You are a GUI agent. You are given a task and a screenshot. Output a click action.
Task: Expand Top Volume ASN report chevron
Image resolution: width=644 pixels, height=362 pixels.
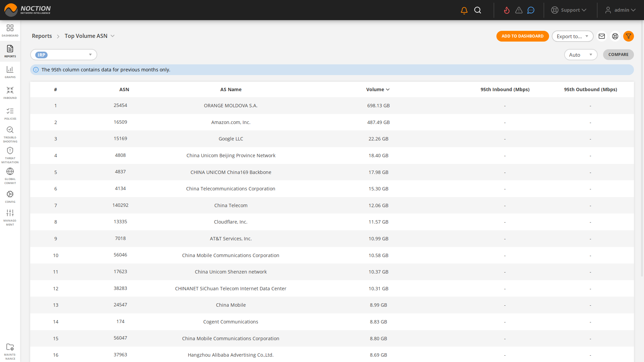tap(113, 36)
